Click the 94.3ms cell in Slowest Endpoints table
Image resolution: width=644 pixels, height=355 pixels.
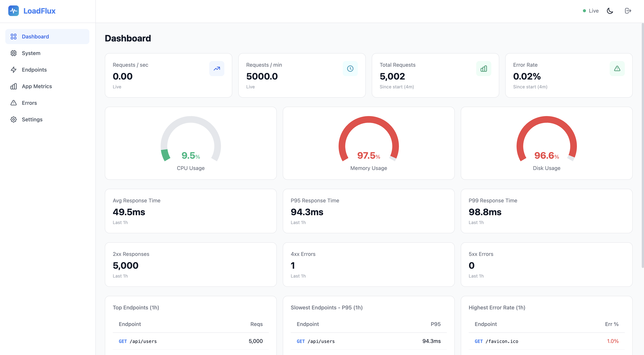point(432,341)
